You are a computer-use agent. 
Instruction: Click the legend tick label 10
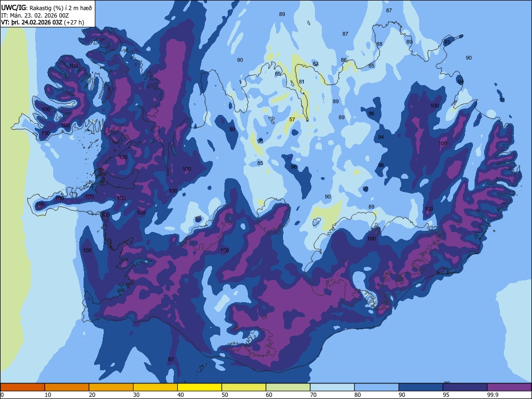coord(48,395)
